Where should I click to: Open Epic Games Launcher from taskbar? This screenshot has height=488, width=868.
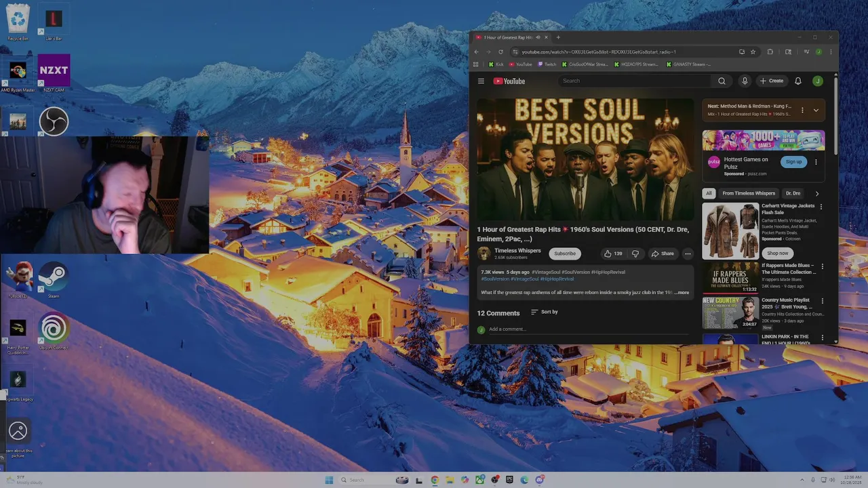pyautogui.click(x=509, y=480)
